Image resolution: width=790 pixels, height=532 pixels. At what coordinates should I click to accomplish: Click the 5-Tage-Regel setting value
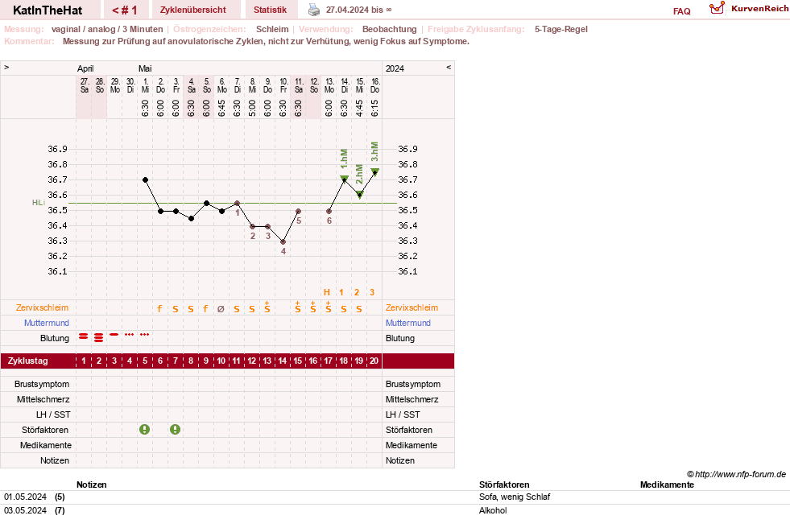560,29
